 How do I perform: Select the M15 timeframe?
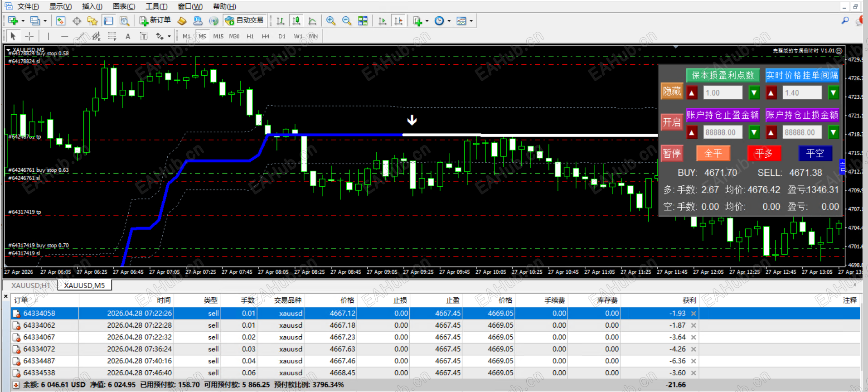[x=218, y=36]
